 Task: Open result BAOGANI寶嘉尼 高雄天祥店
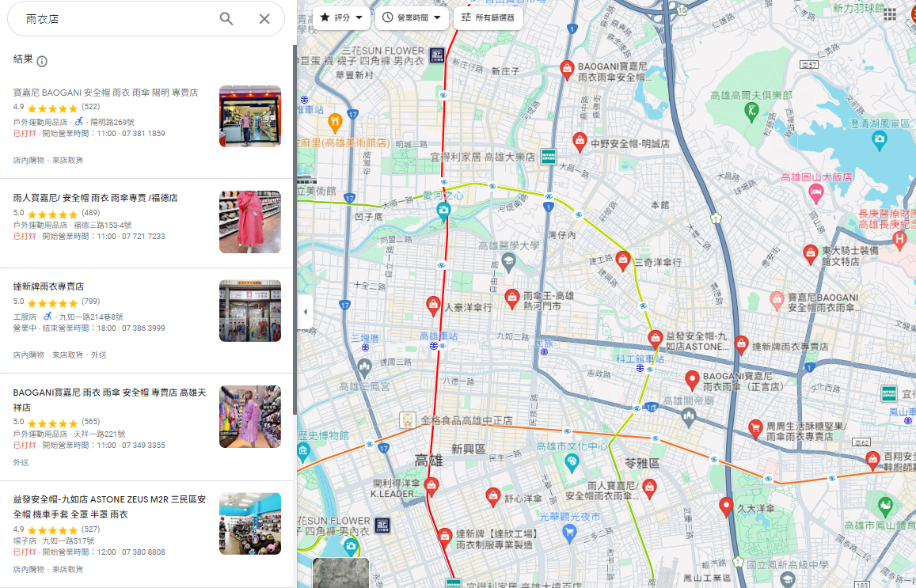146,427
